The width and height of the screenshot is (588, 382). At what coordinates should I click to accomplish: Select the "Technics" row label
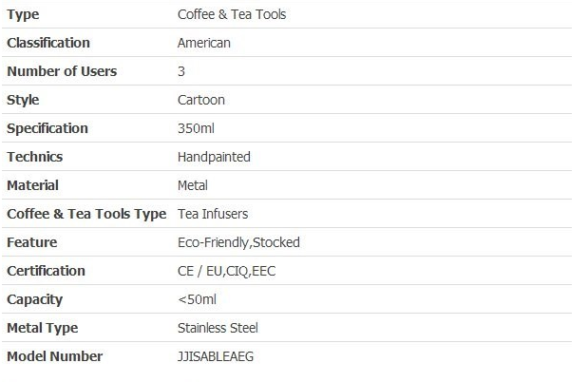35,157
